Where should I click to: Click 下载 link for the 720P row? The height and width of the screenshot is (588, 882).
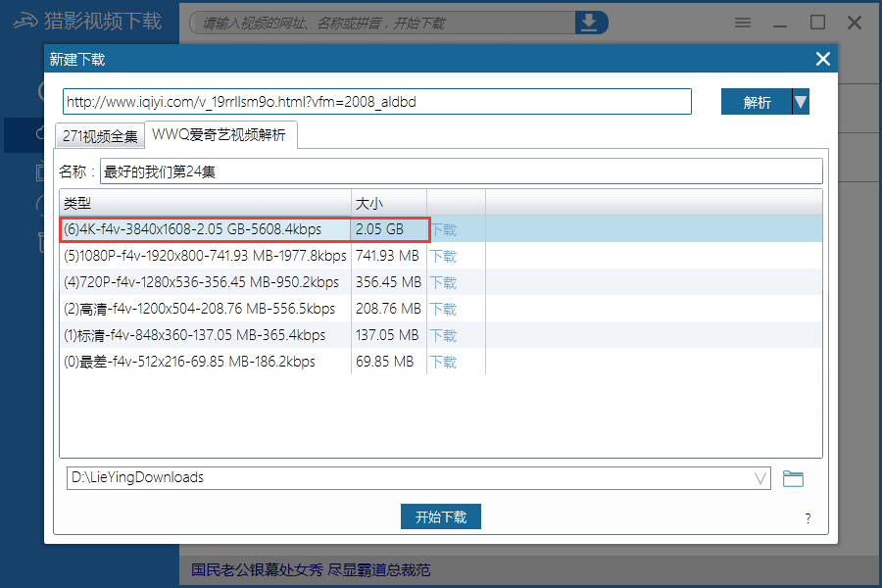tap(444, 282)
